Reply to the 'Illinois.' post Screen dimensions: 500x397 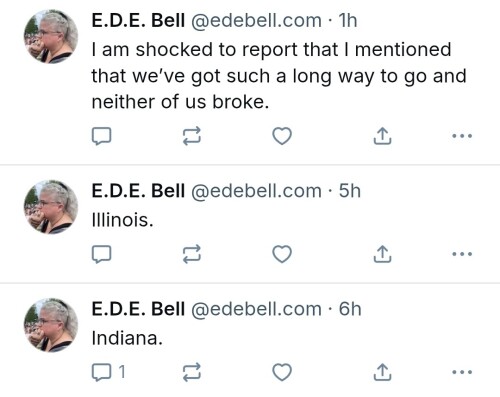(x=101, y=254)
